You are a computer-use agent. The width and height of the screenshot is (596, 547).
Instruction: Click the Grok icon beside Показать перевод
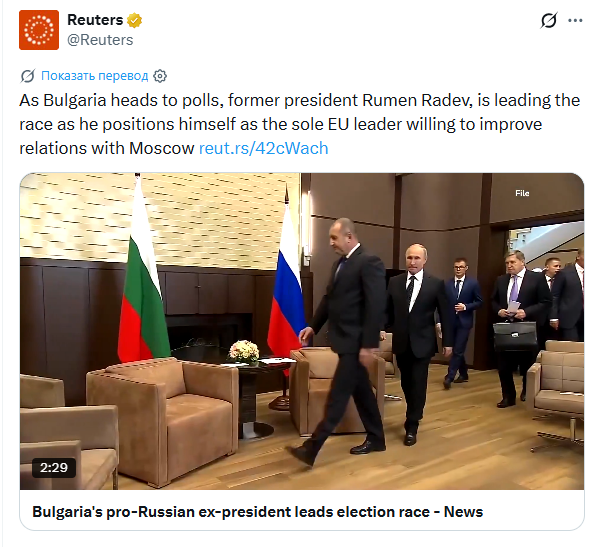28,76
